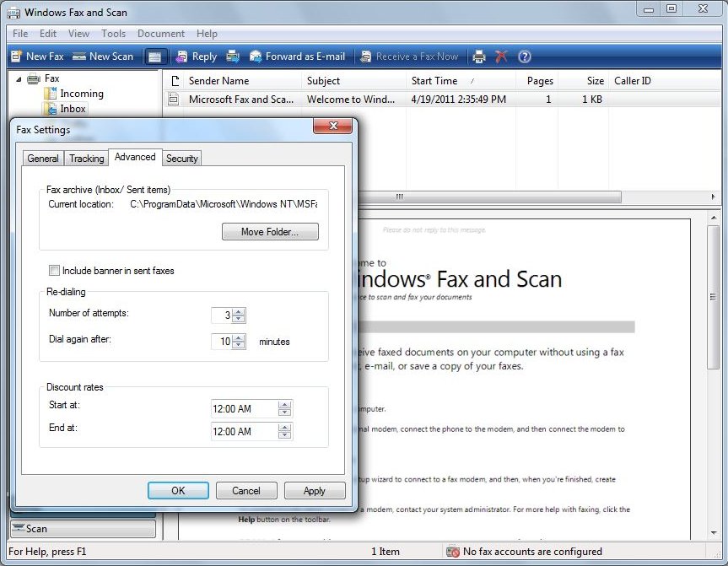Select the Microsoft Fax and Scan message row
The height and width of the screenshot is (566, 728).
click(442, 99)
